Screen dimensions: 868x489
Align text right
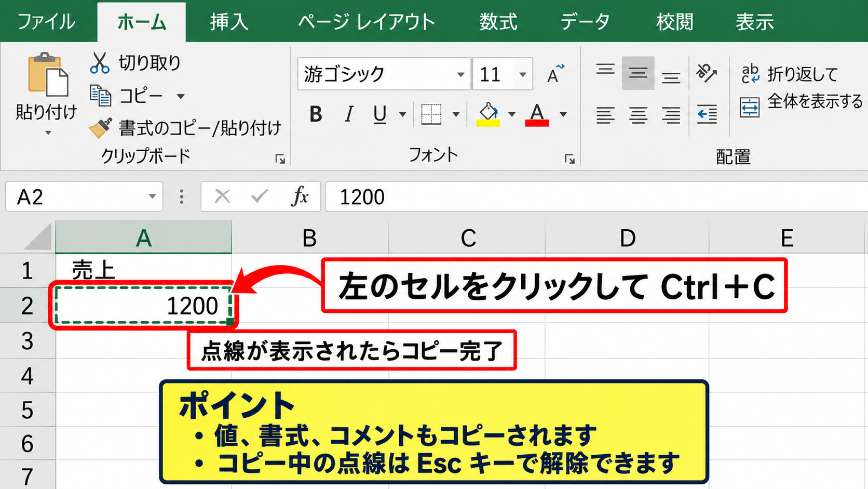point(671,115)
